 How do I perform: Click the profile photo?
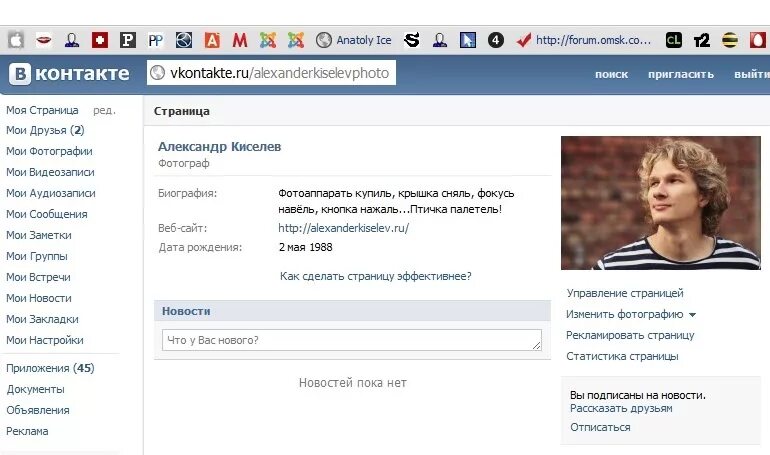(660, 203)
